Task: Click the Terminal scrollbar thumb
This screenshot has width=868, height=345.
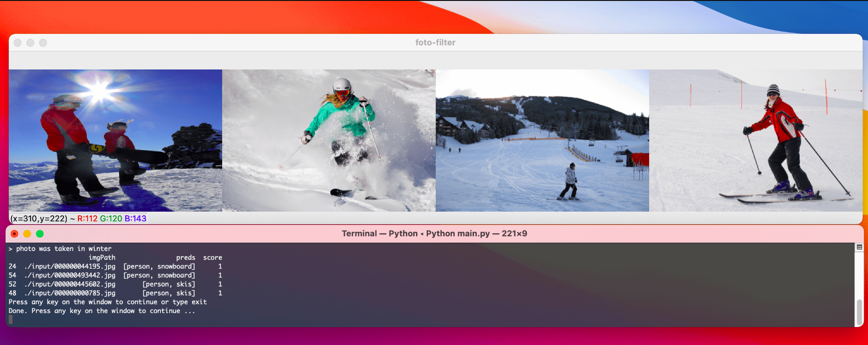Action: click(x=859, y=312)
